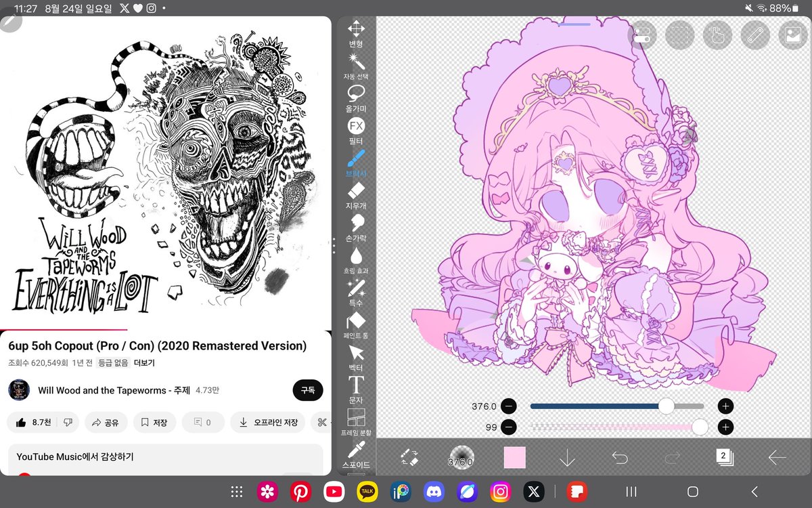This screenshot has width=812, height=508.
Task: Undo the last stroke in ibis Paint
Action: point(620,458)
